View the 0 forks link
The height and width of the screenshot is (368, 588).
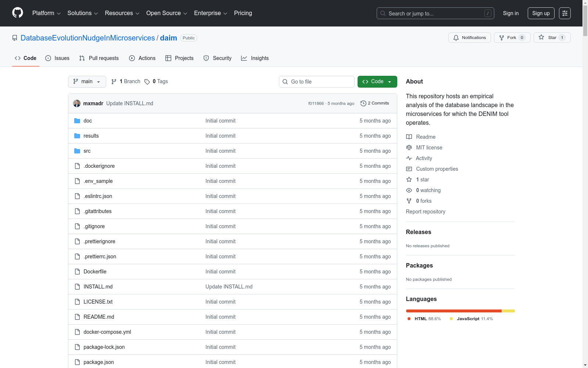[419, 201]
